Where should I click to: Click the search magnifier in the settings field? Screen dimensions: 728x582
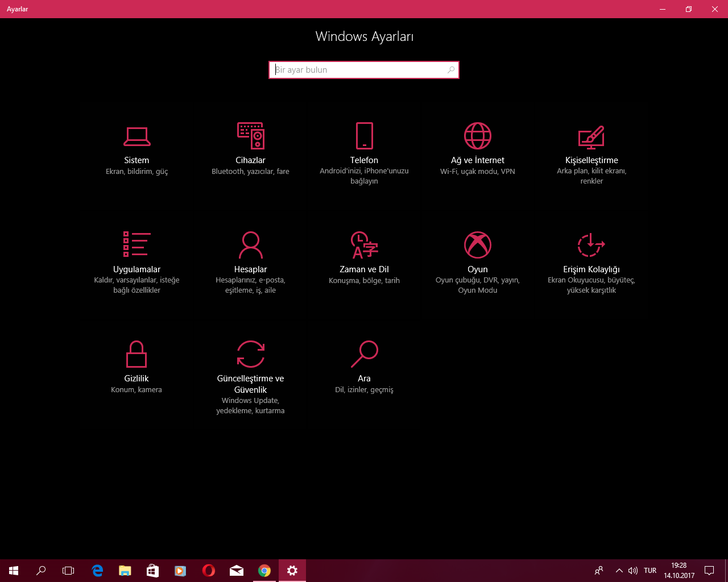click(x=451, y=70)
